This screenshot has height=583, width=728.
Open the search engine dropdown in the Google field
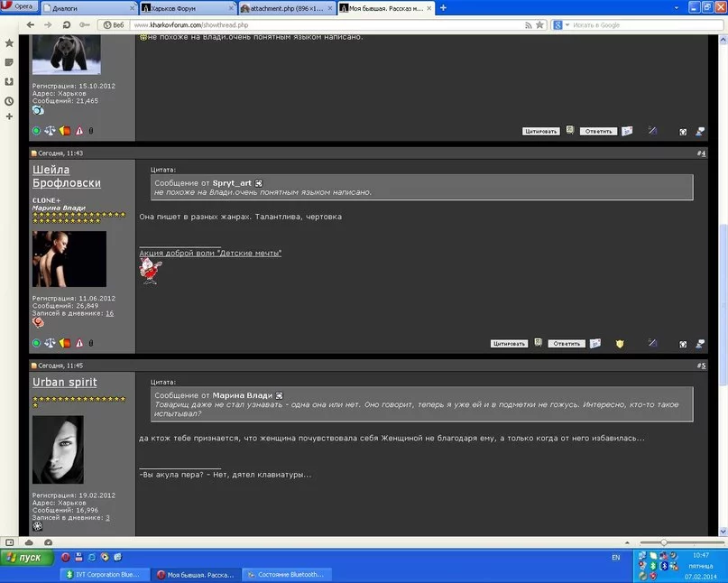coord(567,24)
